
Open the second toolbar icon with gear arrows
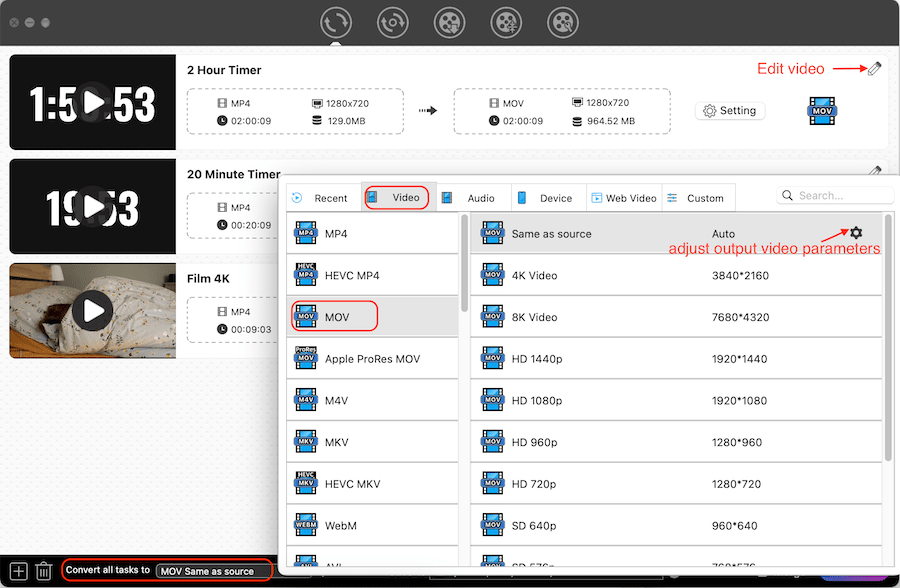coord(393,23)
